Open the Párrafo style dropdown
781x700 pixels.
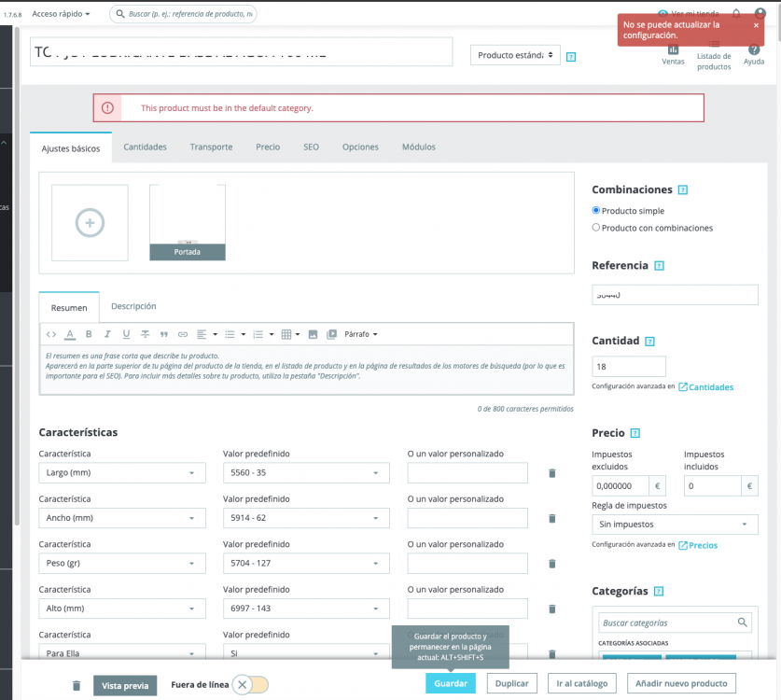tap(360, 334)
